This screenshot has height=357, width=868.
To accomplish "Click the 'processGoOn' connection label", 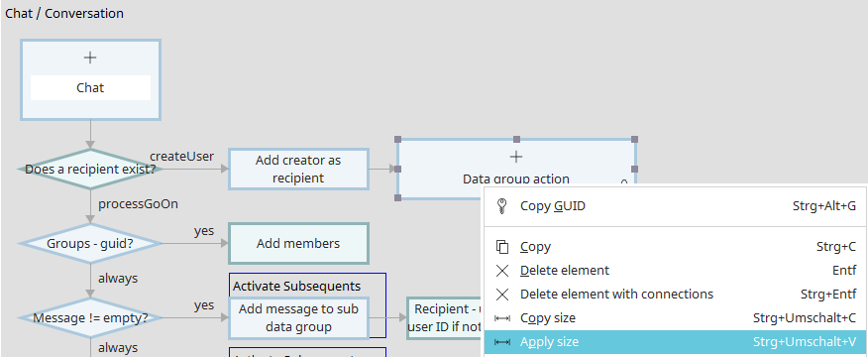I will [x=139, y=204].
